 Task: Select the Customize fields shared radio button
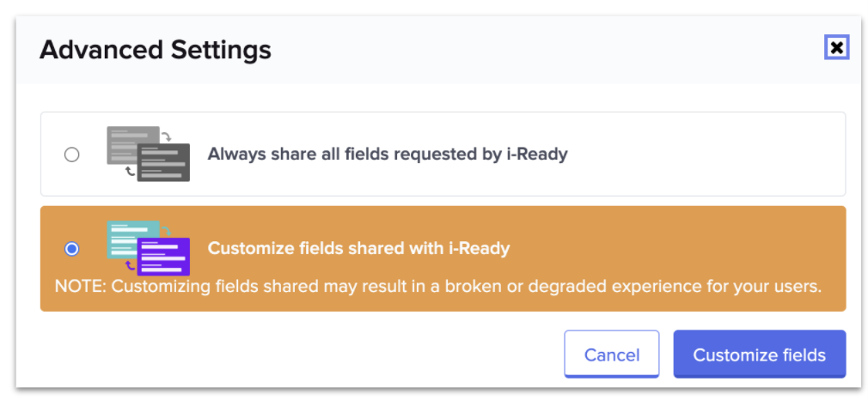(x=72, y=249)
